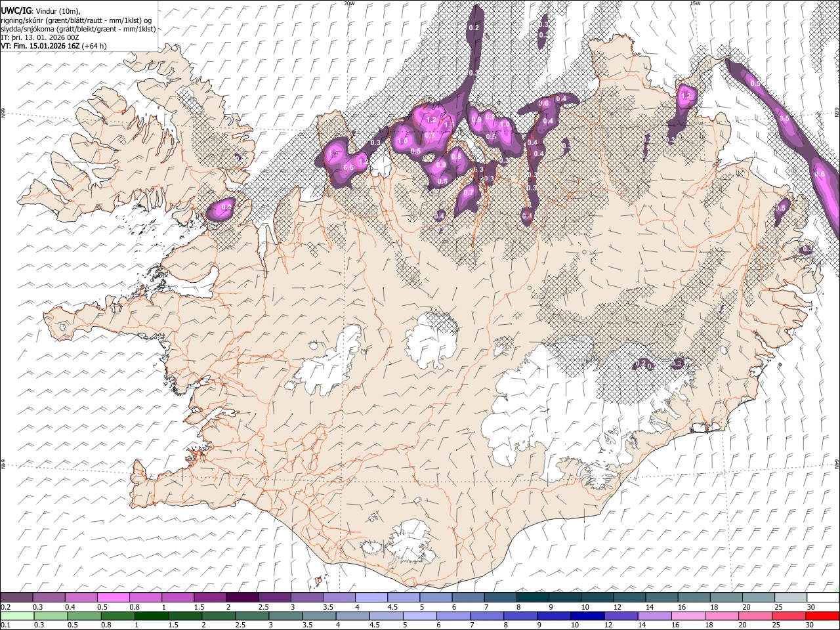
Task: Pick the bright pink 0.5 swatch in upper scale
Action: pos(113,598)
